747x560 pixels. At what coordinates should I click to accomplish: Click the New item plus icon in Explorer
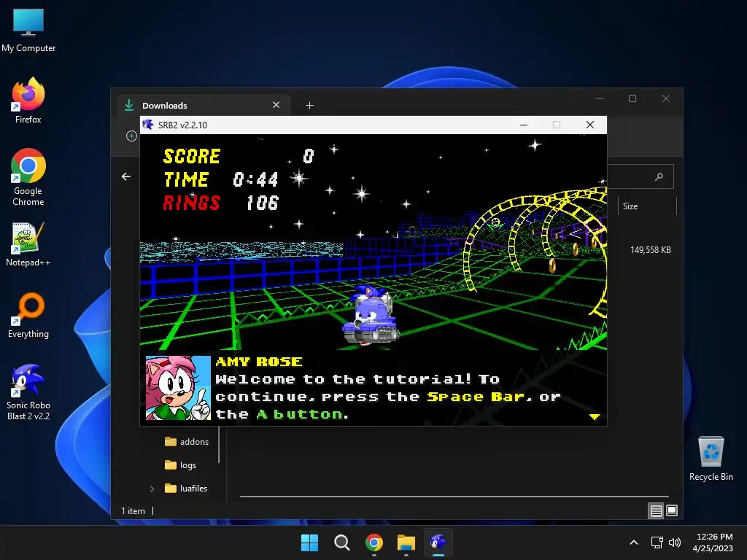(x=131, y=136)
